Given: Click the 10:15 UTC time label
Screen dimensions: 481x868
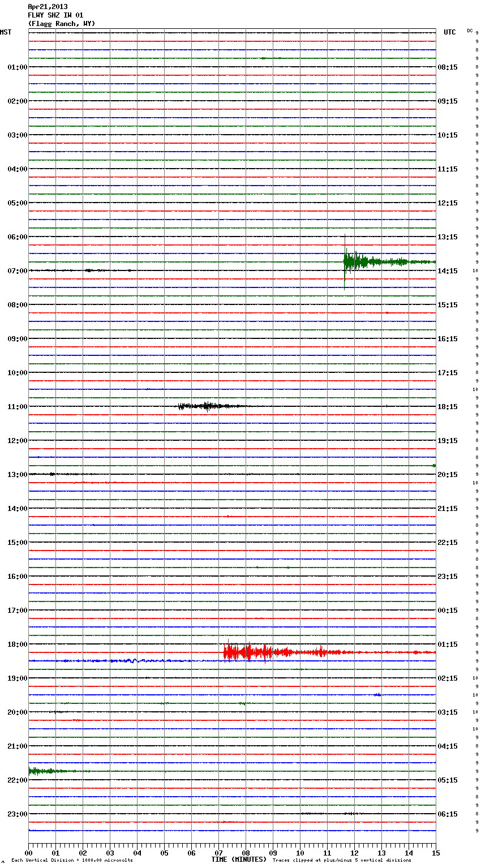Looking at the screenshot, I should pos(448,135).
